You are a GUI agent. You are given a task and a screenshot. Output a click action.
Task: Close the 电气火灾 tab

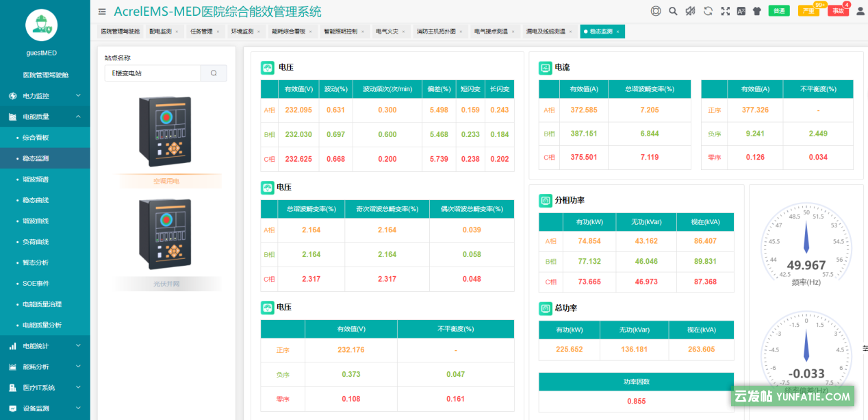(x=403, y=32)
